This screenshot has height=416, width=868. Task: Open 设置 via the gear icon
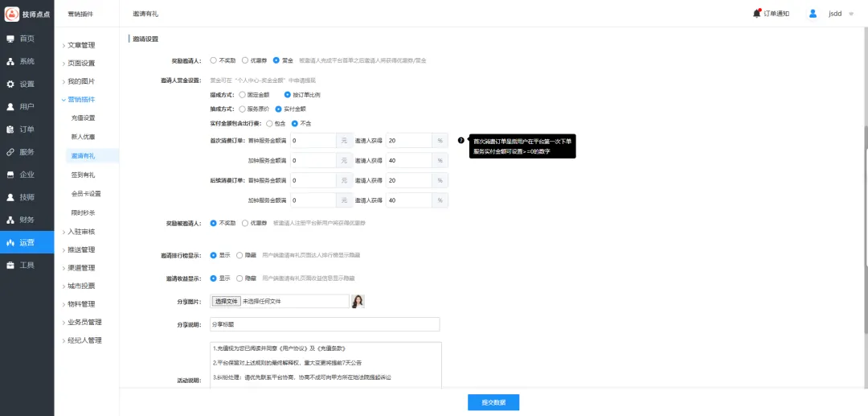tap(10, 84)
